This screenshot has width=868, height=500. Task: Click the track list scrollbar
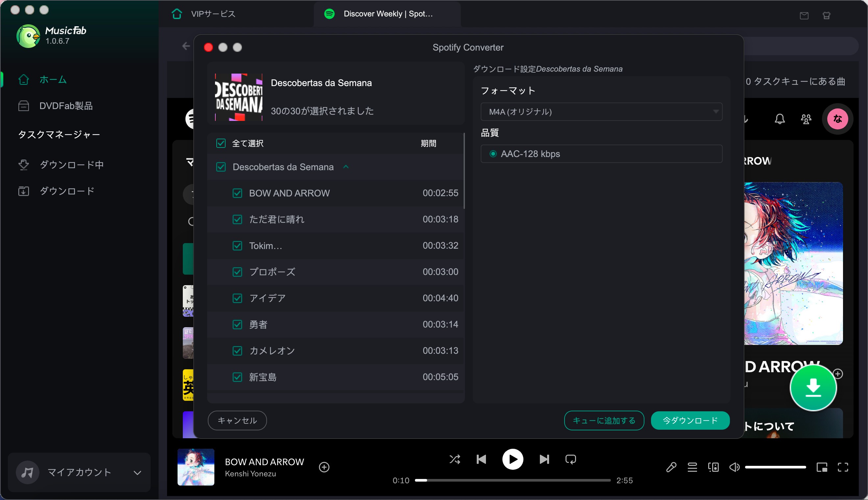click(464, 171)
